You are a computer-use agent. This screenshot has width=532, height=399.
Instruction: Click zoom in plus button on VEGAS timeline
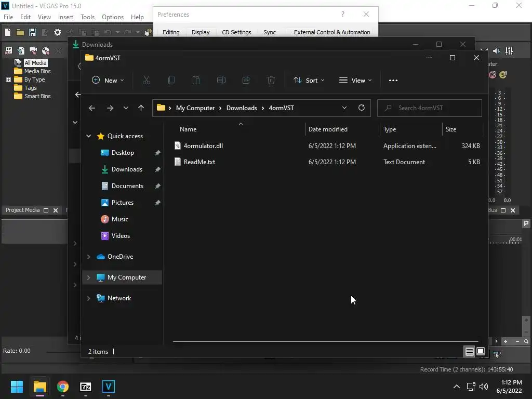505,341
